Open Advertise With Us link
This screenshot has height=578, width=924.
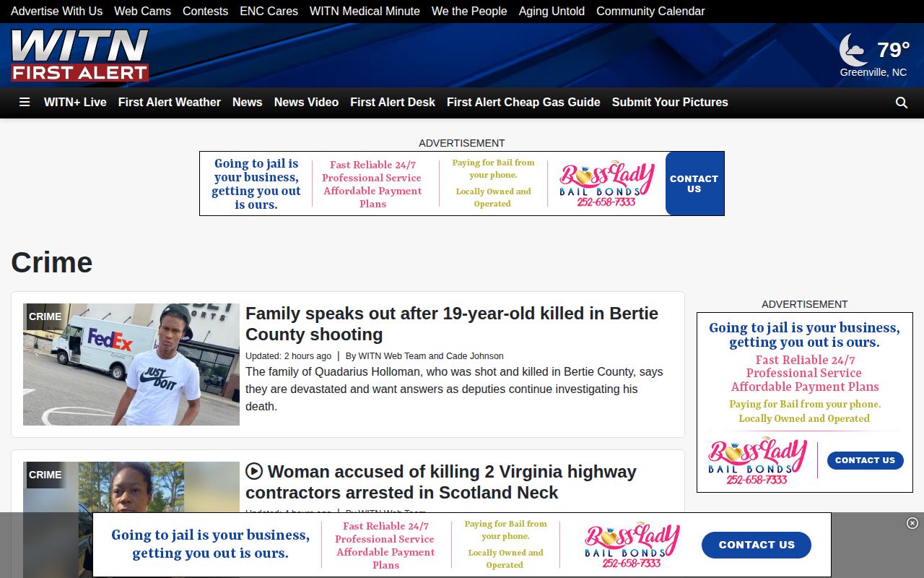pyautogui.click(x=56, y=11)
